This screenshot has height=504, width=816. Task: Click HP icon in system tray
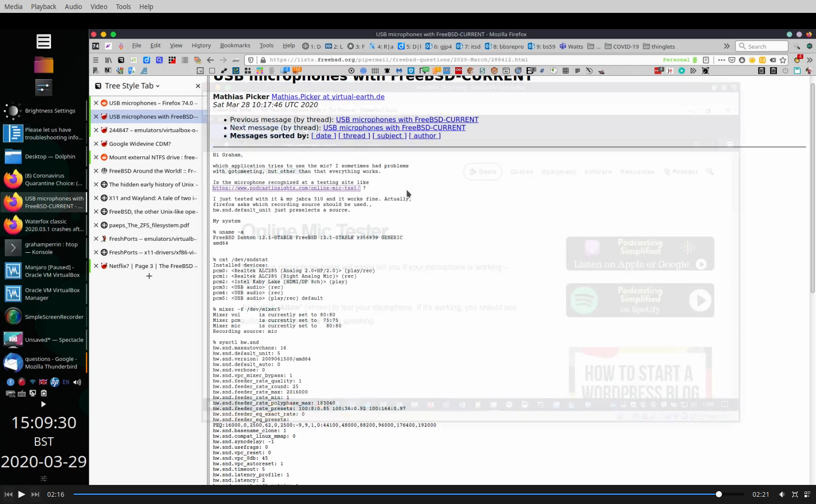[55, 382]
